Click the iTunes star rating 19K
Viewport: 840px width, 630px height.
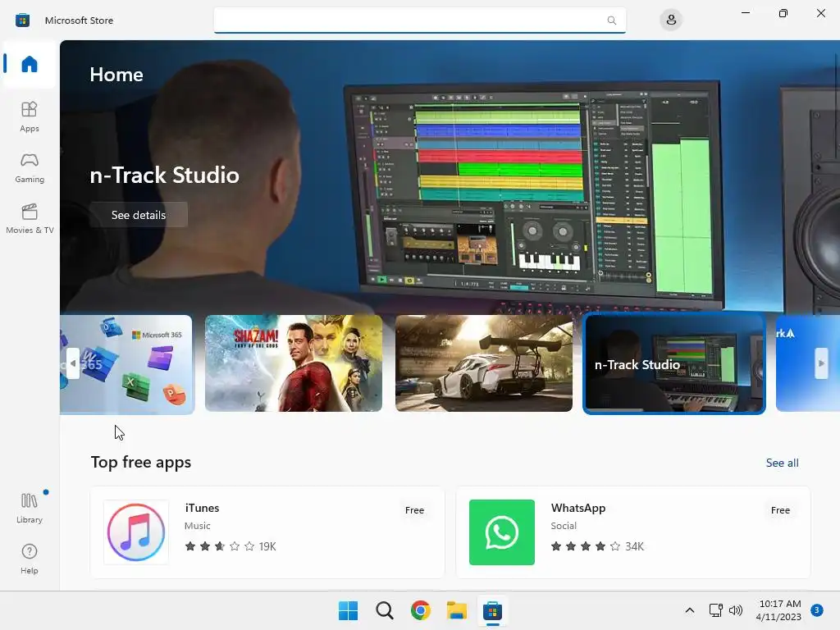point(231,546)
